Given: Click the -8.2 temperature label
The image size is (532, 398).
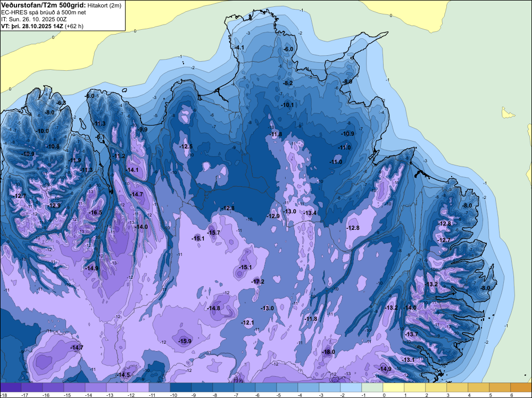Looking at the screenshot, I should point(288,83).
